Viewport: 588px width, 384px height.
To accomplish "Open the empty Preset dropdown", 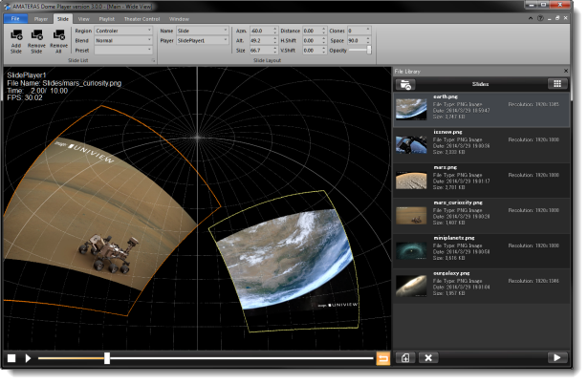I will coord(123,51).
